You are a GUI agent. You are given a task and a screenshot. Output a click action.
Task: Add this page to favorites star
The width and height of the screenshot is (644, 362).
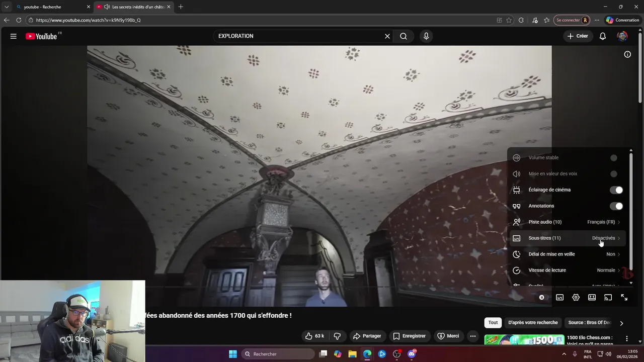pyautogui.click(x=509, y=20)
